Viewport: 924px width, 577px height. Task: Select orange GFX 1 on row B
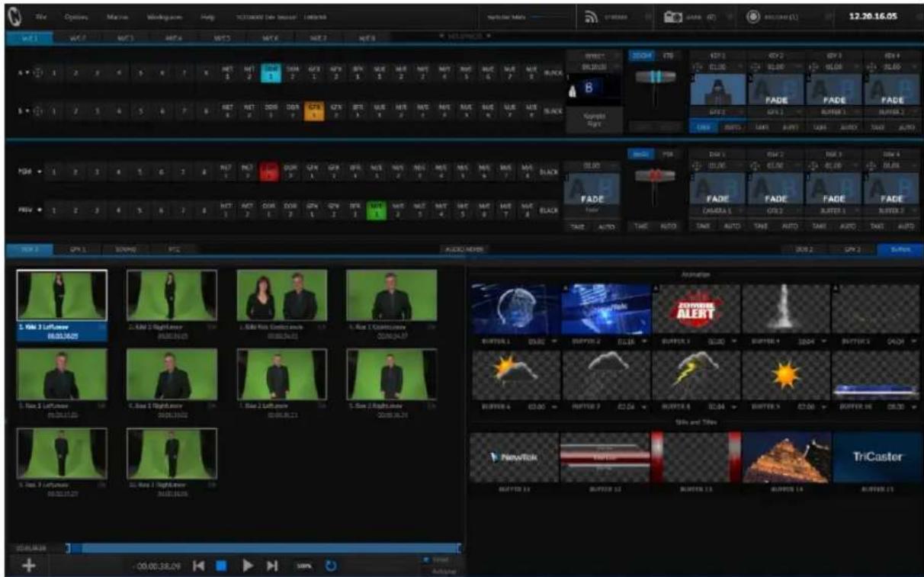pyautogui.click(x=313, y=112)
